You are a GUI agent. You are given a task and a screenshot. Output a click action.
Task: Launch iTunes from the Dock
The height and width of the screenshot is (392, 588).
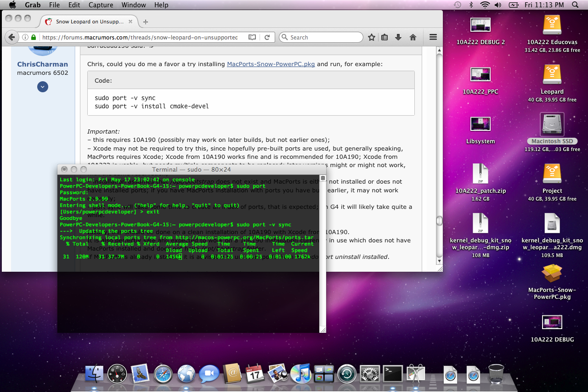[301, 374]
